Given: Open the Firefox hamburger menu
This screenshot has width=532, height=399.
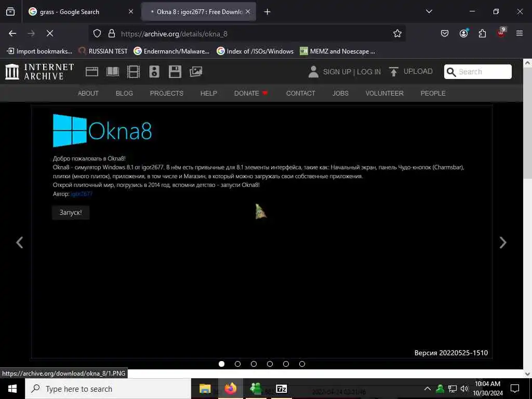Looking at the screenshot, I should click(519, 33).
